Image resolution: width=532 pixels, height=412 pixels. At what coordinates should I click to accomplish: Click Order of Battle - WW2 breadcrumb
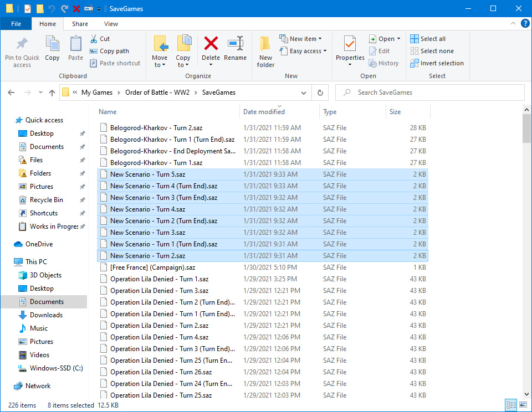pos(157,92)
